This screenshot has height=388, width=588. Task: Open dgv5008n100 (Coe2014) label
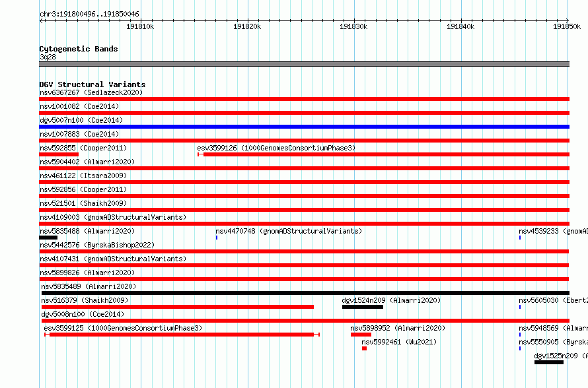tap(83, 314)
